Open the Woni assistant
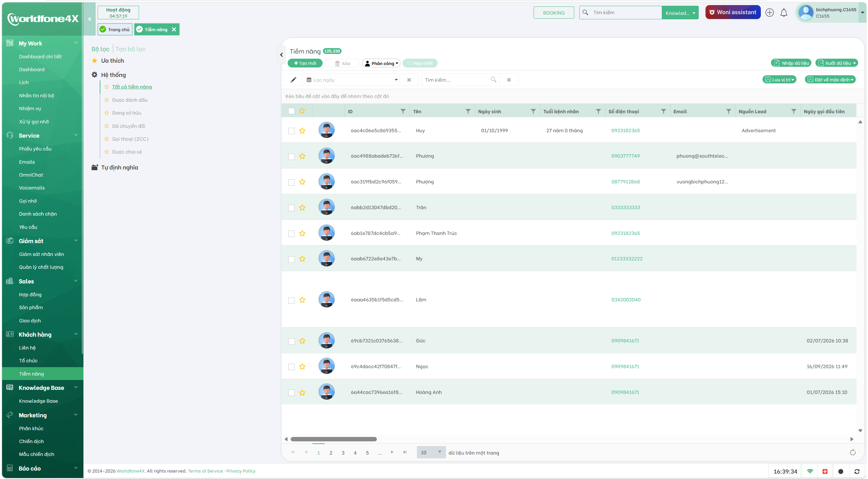Screen dimensions: 868x479 [x=733, y=12]
